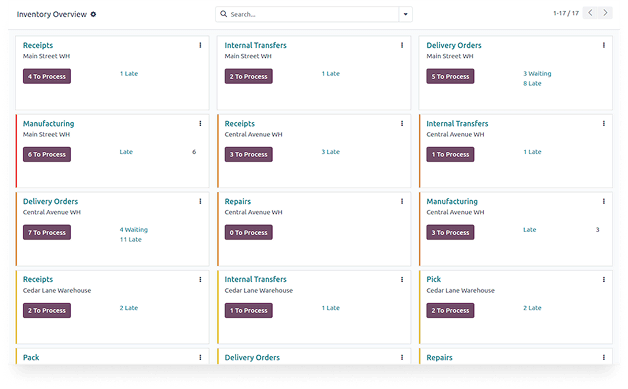
Task: Click 4 Waiting on Central Avenue Delivery Orders
Action: (x=134, y=230)
